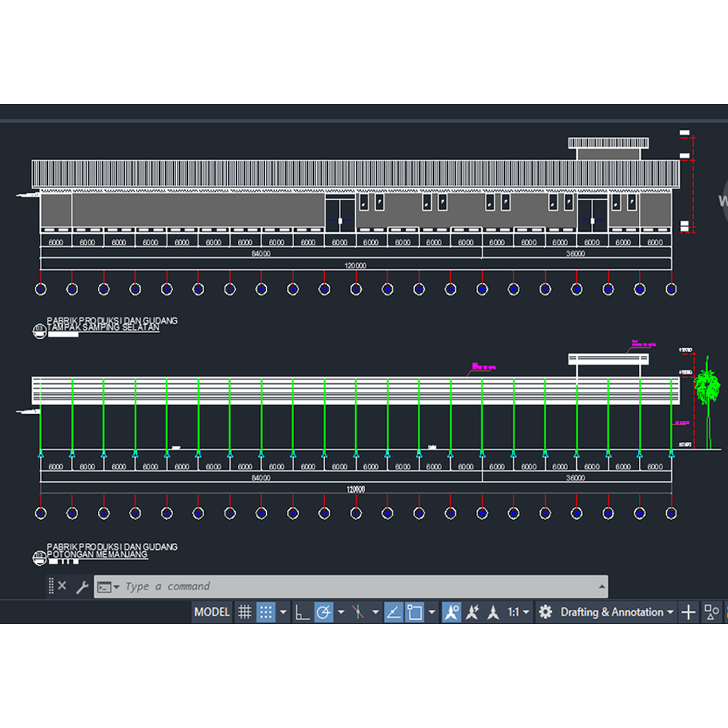This screenshot has width=728, height=728.
Task: Click isolate objects icon
Action: 711,612
